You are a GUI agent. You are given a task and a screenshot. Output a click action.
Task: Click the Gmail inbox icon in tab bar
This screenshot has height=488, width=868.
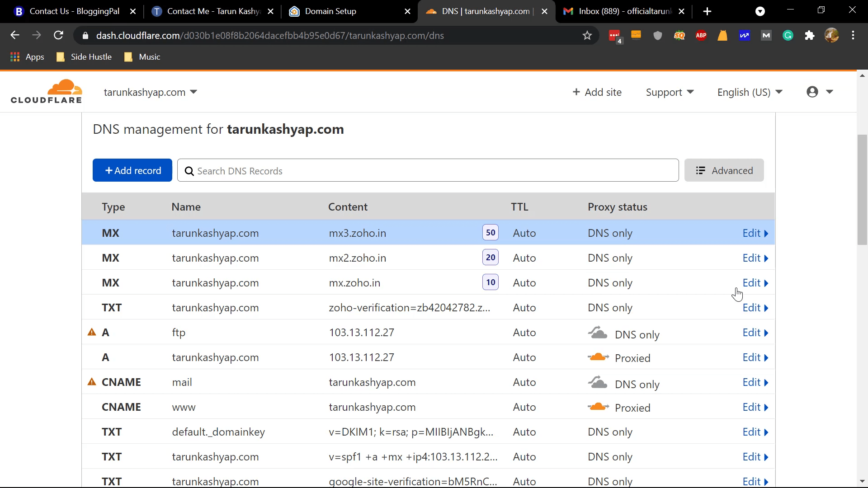click(572, 11)
